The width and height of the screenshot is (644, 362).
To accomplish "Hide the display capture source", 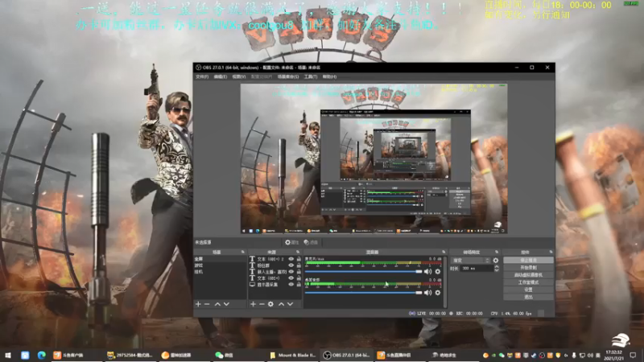I will tap(291, 284).
